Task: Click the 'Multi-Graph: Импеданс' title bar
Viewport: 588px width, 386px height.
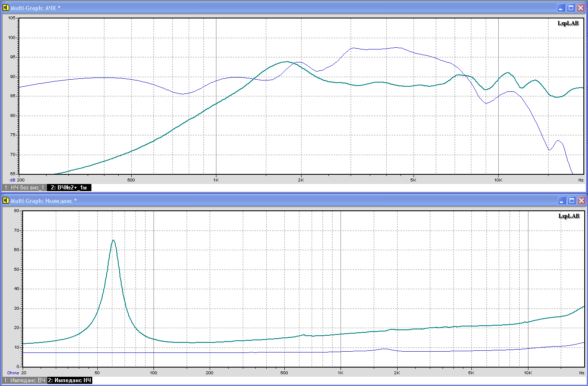Action: (x=252, y=201)
